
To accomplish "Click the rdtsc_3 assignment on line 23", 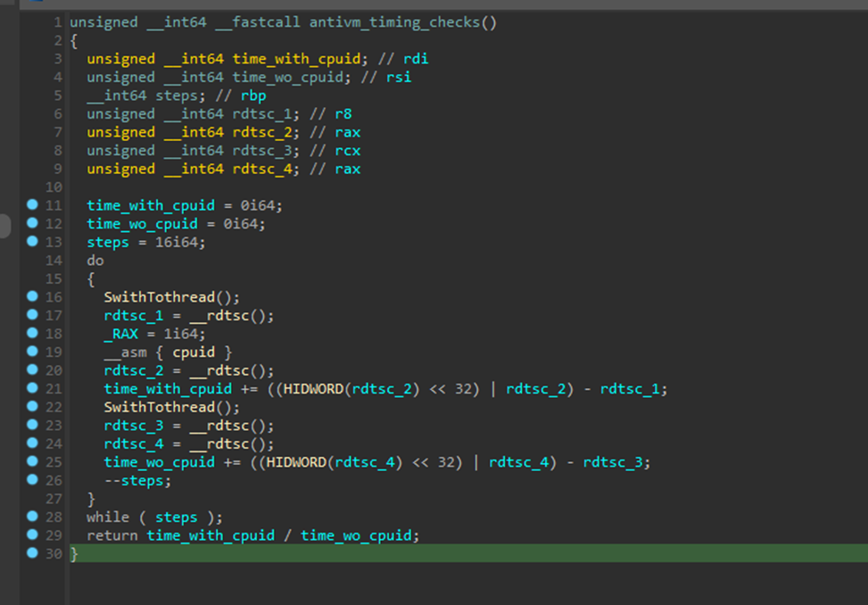I will (x=189, y=426).
